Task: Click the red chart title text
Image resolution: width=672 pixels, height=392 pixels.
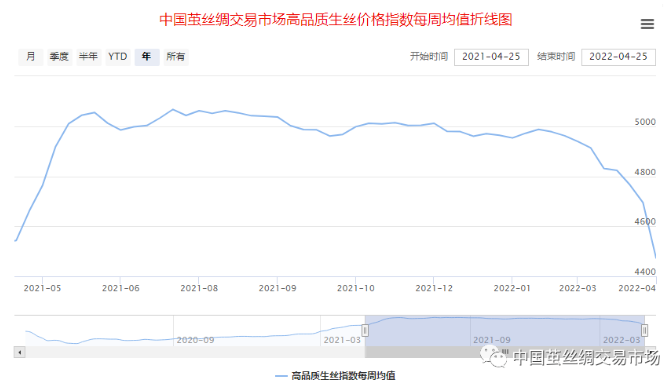Action: pyautogui.click(x=336, y=20)
